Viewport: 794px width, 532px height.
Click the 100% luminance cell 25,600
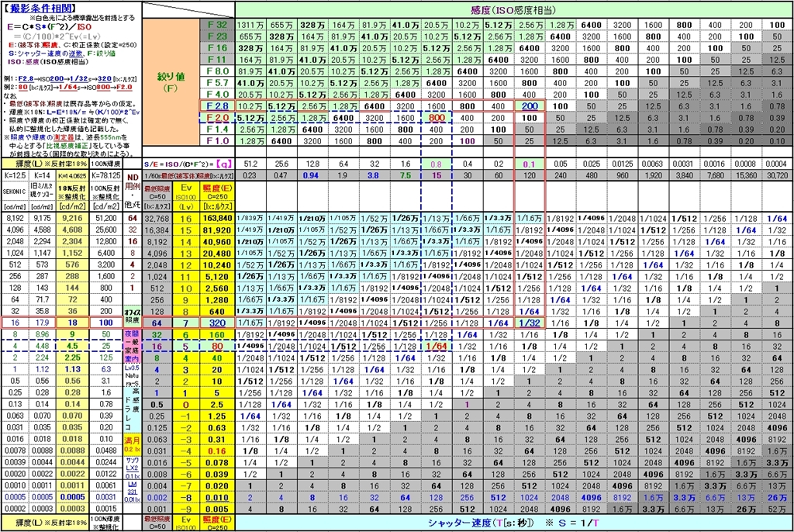[x=105, y=230]
